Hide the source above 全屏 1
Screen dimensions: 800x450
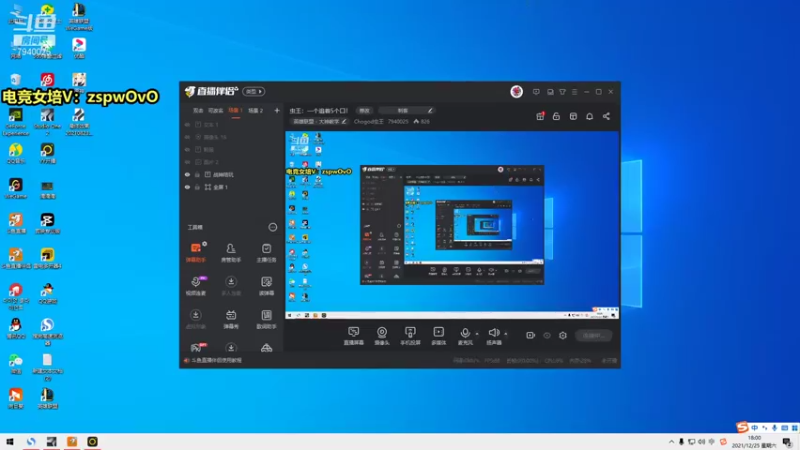[187, 174]
